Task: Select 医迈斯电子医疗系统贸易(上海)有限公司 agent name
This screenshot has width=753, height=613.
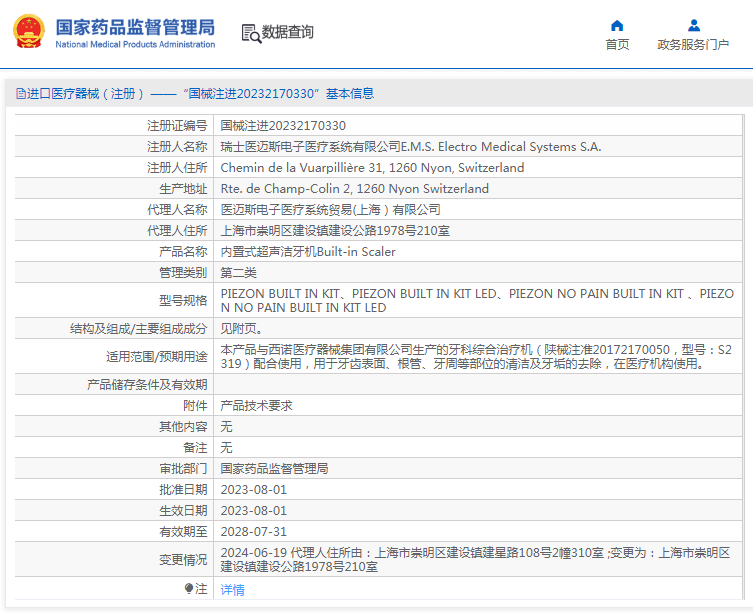Action: coord(330,210)
